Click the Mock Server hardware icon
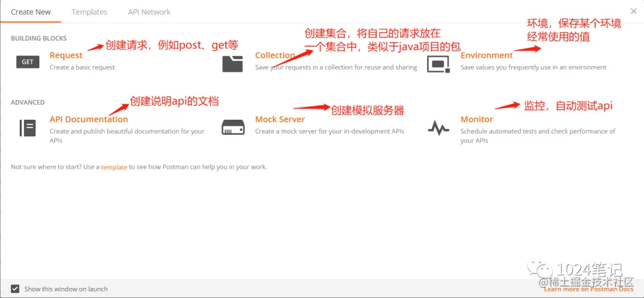 click(233, 128)
